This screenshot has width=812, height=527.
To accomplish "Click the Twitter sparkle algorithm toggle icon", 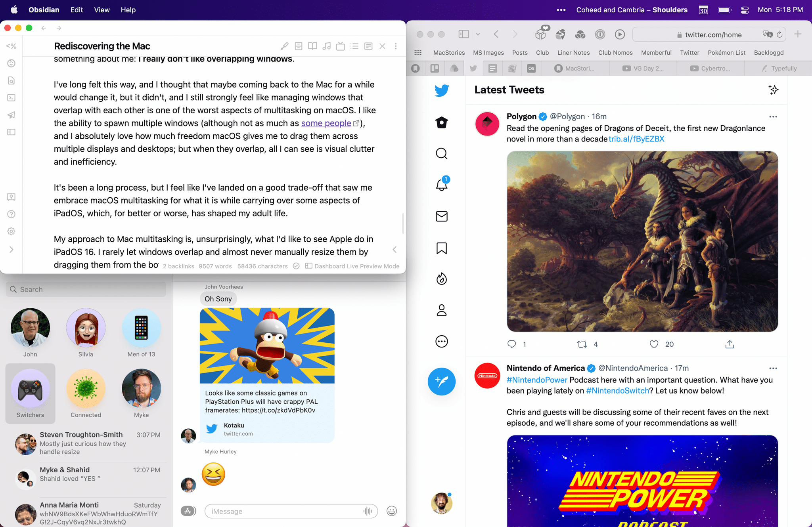I will [x=773, y=90].
